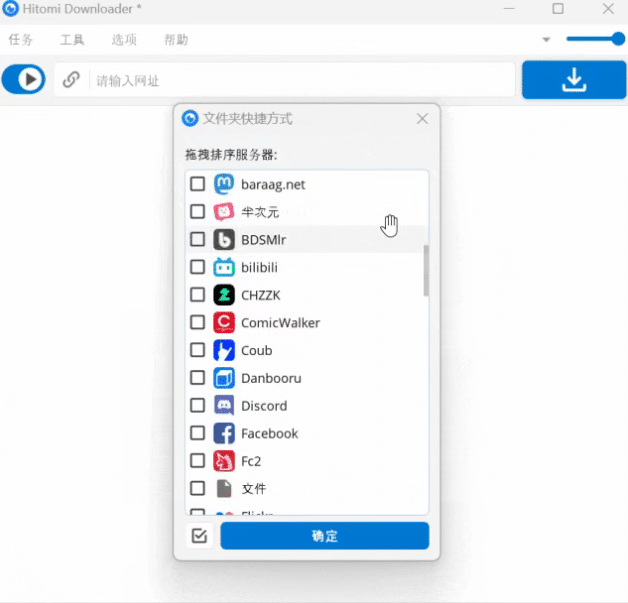Expand the dropdown arrow near the slider
Screen dimensions: 628x603
[546, 40]
